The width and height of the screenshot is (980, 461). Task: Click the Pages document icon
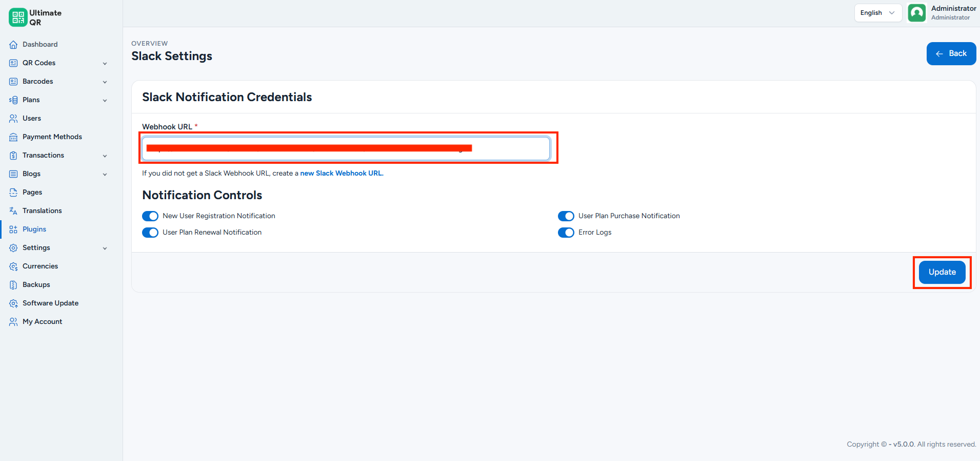tap(13, 193)
